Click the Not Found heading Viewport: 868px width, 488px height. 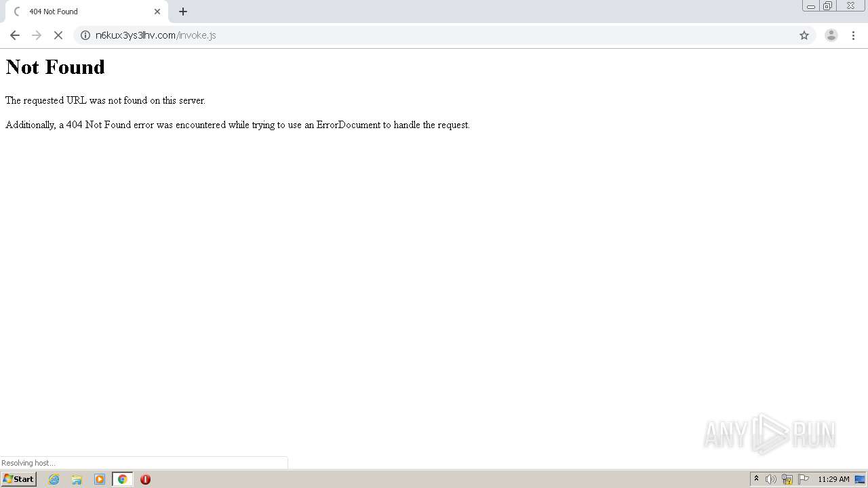click(x=56, y=67)
